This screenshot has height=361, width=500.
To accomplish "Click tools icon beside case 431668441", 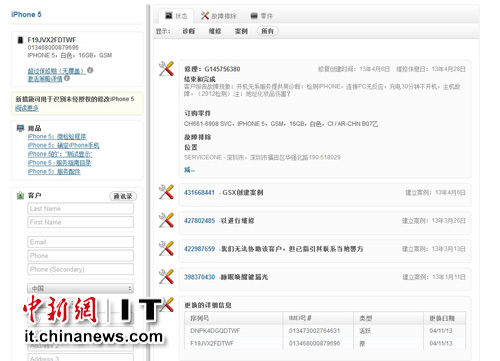I will [x=166, y=192].
